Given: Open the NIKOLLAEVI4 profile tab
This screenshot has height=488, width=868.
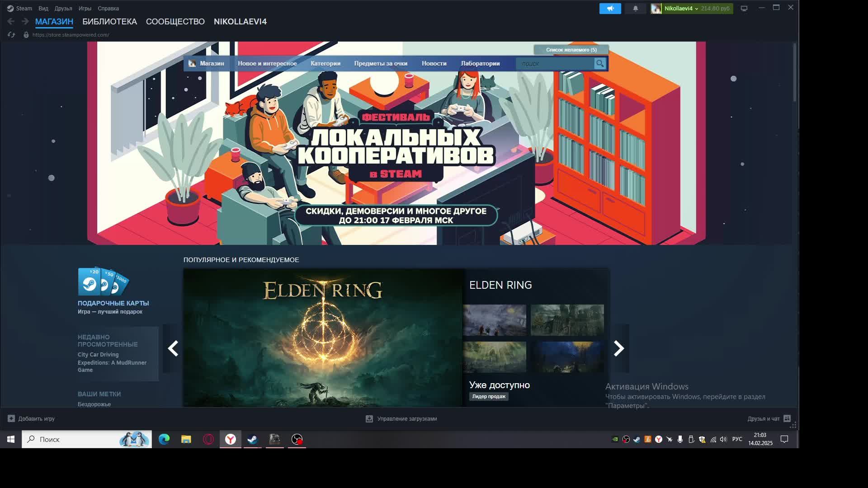Looking at the screenshot, I should coord(240,22).
